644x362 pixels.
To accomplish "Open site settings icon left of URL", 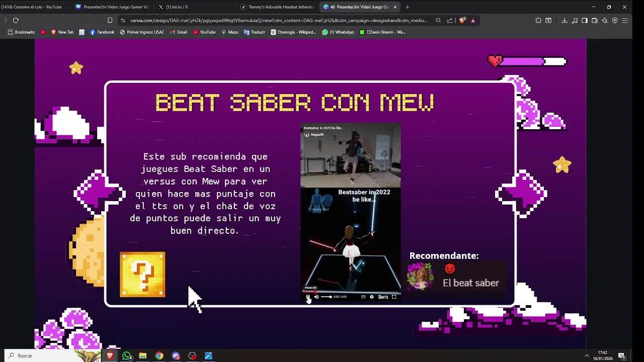I will tap(123, 21).
